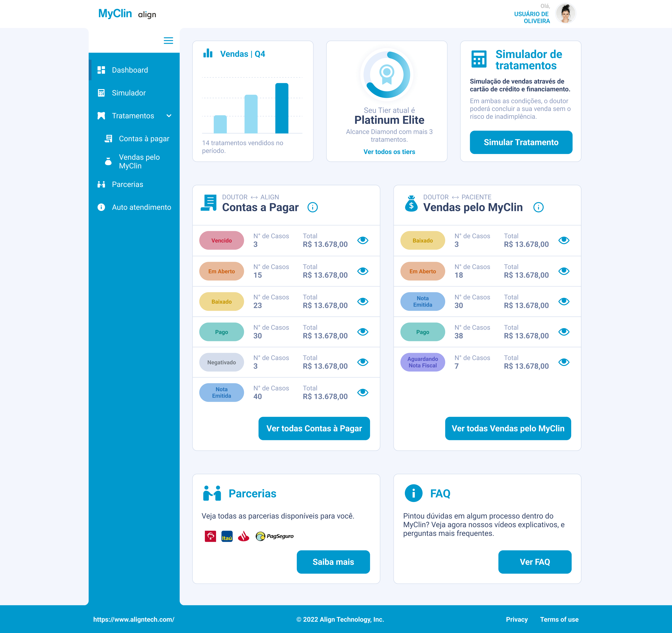
Task: Open Simulador in sidebar
Action: (134, 93)
